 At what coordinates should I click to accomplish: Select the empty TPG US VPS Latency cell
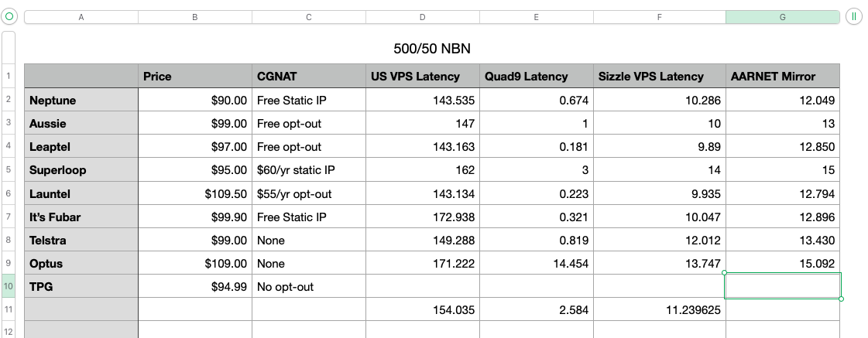point(423,286)
